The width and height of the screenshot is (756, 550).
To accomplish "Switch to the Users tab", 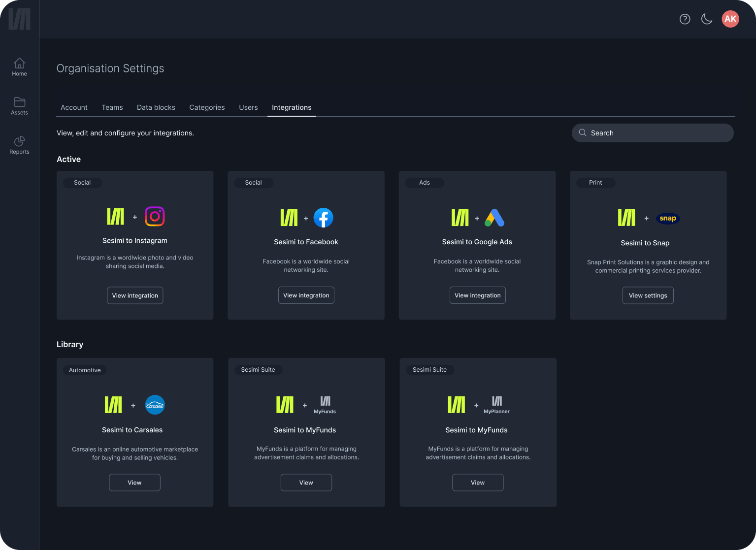I will 248,107.
